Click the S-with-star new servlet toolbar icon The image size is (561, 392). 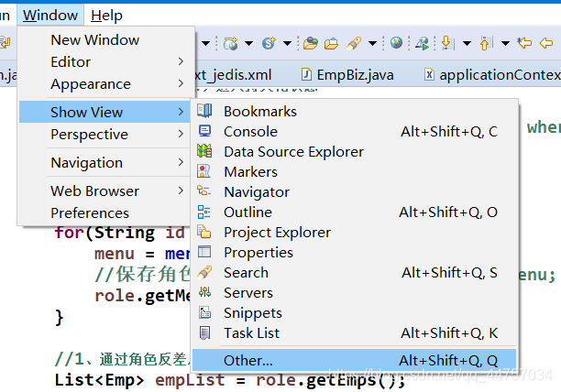click(269, 43)
